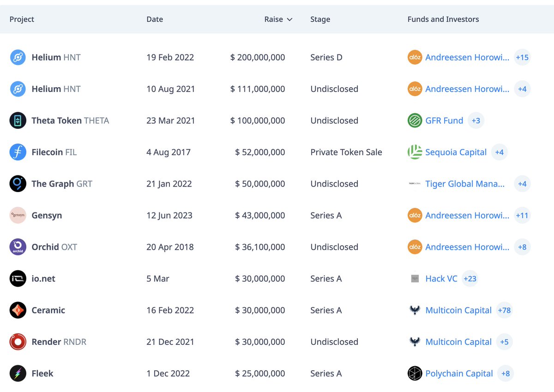Expand the +5 investors badge for Render
Image resolution: width=554 pixels, height=392 pixels.
pyautogui.click(x=504, y=342)
